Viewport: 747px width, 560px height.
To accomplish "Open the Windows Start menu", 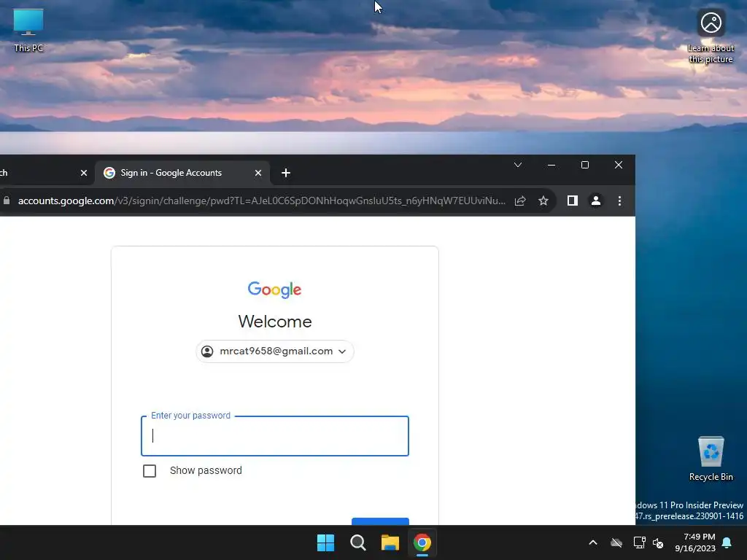I will pyautogui.click(x=326, y=542).
